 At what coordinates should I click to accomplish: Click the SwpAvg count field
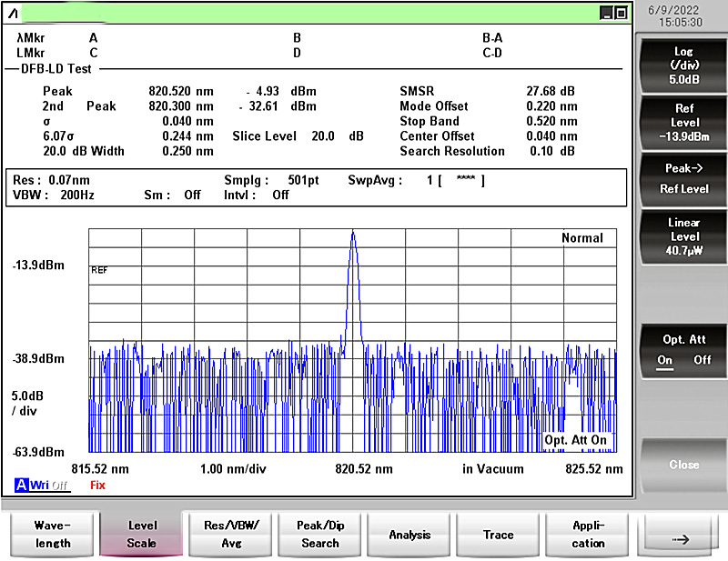pyautogui.click(x=456, y=180)
